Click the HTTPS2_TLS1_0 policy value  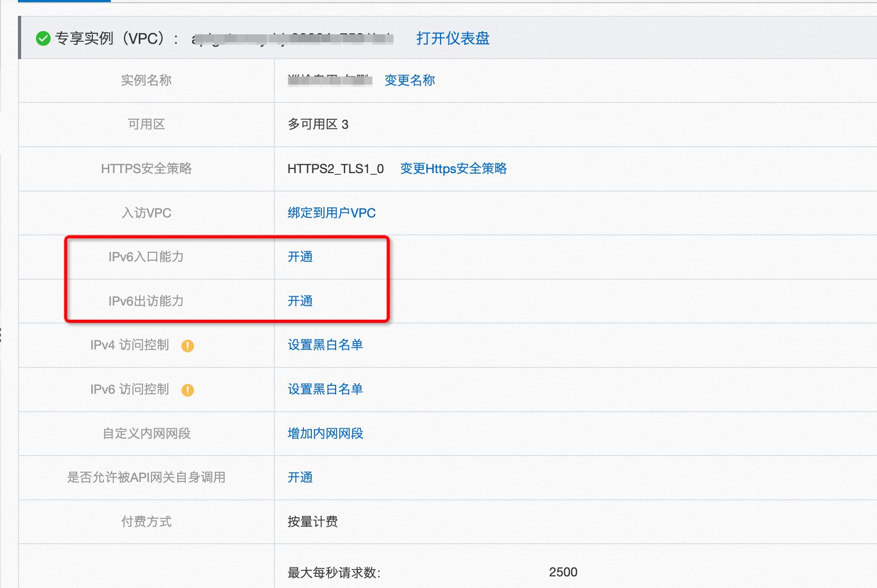coord(336,169)
